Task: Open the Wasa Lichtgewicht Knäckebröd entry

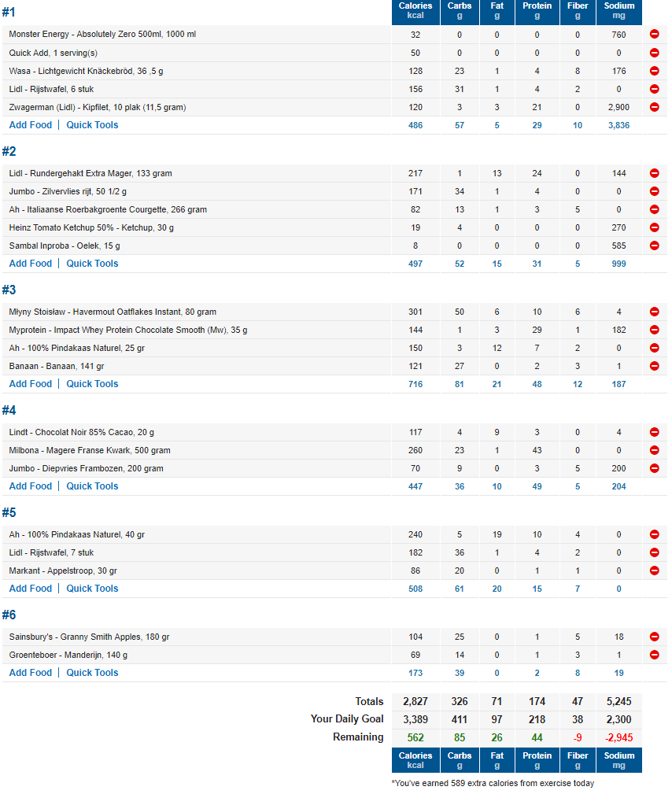Action: pos(86,71)
